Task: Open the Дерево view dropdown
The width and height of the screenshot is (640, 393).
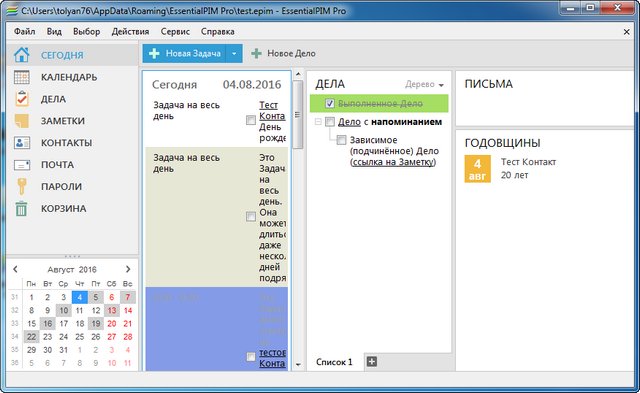Action: coord(424,84)
